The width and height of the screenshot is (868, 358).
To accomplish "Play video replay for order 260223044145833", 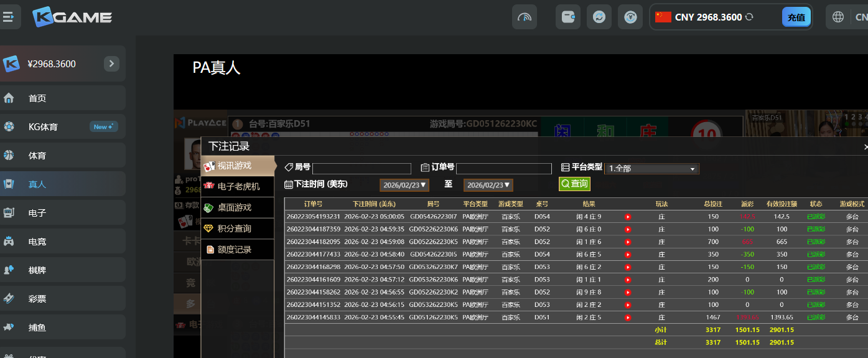I will coord(628,318).
